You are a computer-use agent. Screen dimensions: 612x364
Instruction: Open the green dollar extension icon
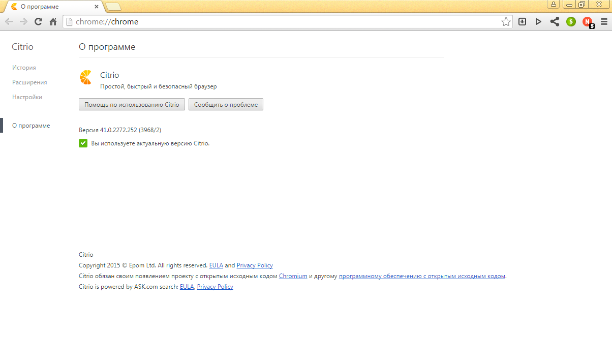pos(571,22)
